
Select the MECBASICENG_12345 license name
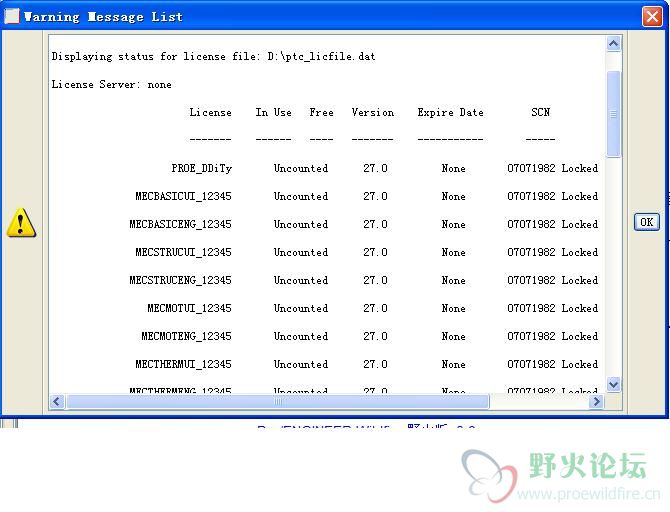coord(180,224)
